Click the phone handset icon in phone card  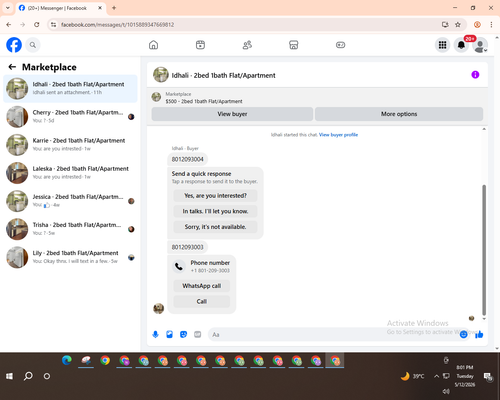[179, 266]
